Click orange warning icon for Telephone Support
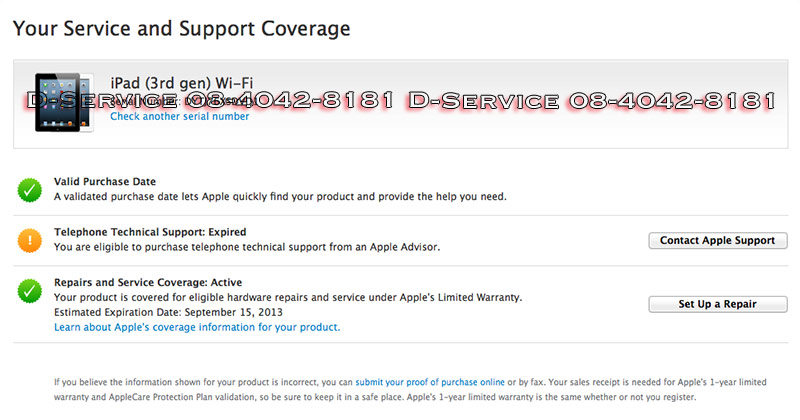 (x=30, y=240)
